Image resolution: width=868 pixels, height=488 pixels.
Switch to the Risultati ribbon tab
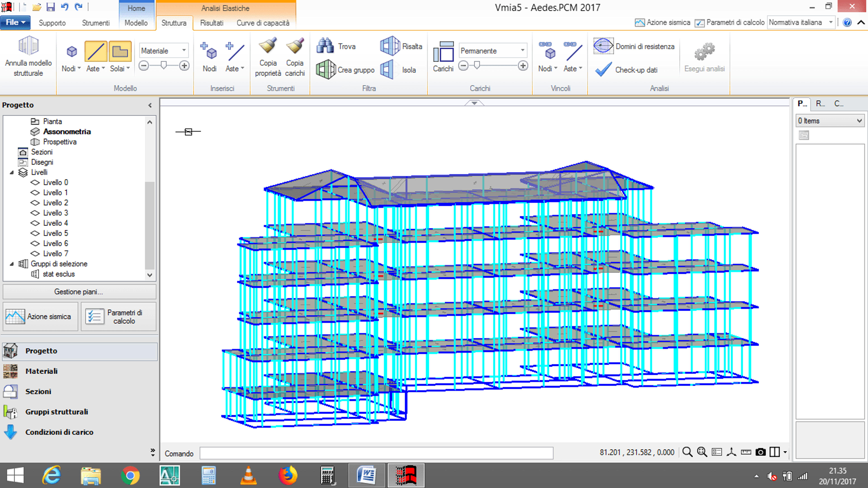click(x=212, y=23)
